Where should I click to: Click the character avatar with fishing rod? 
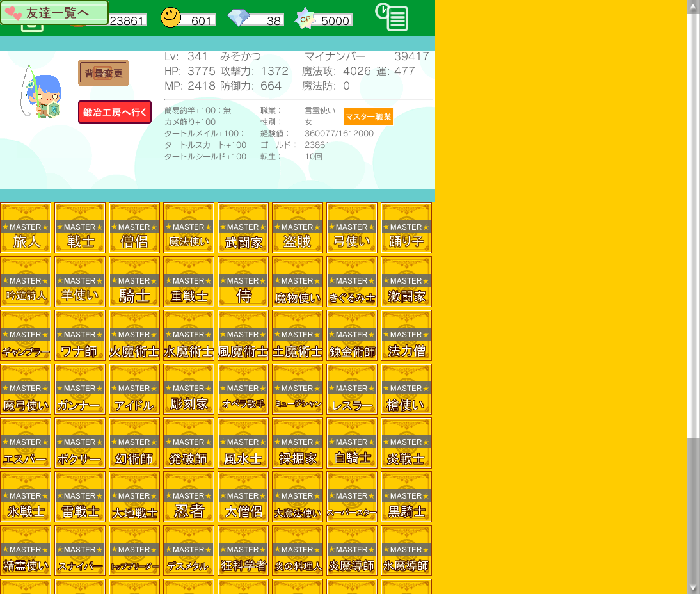click(41, 93)
